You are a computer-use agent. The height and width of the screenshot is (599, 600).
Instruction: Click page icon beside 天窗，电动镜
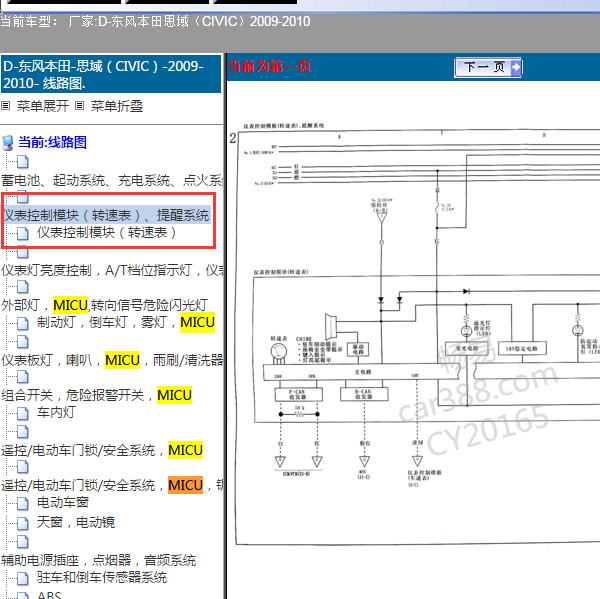point(23,523)
